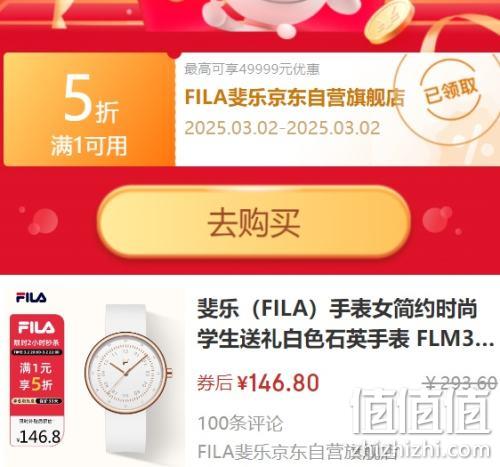
Task: Click the 146.8 price tag on the thumbnail
Action: click(38, 437)
